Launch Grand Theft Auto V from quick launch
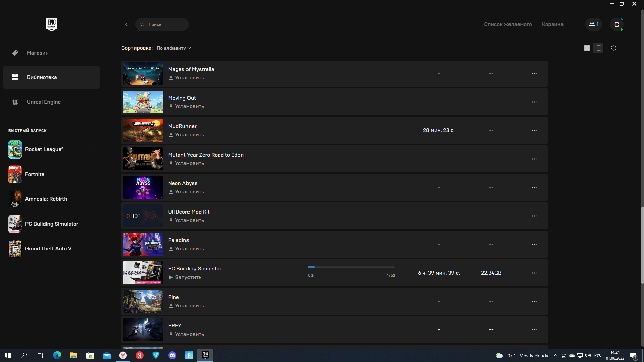This screenshot has width=644, height=362. pyautogui.click(x=40, y=249)
